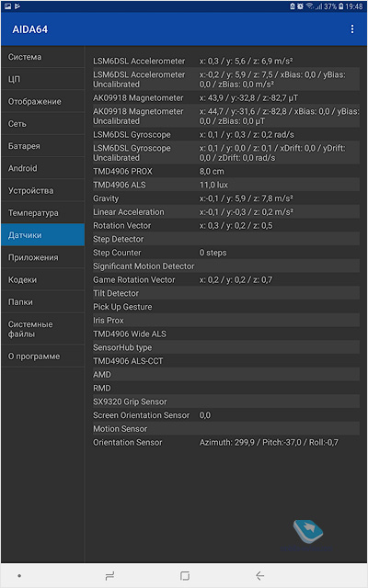Tap the Android back navigation button
The width and height of the screenshot is (368, 588).
[259, 575]
